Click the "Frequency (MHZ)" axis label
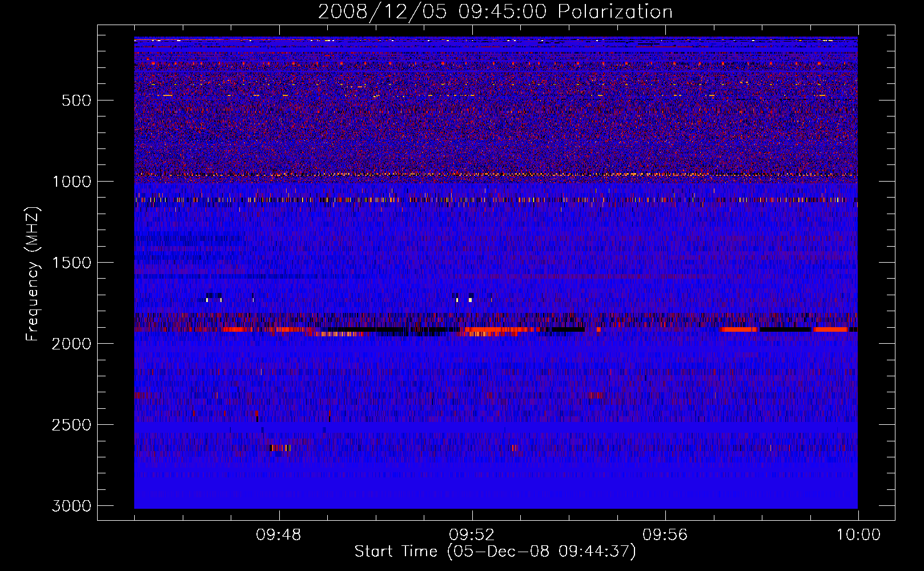924x571 pixels. (33, 274)
